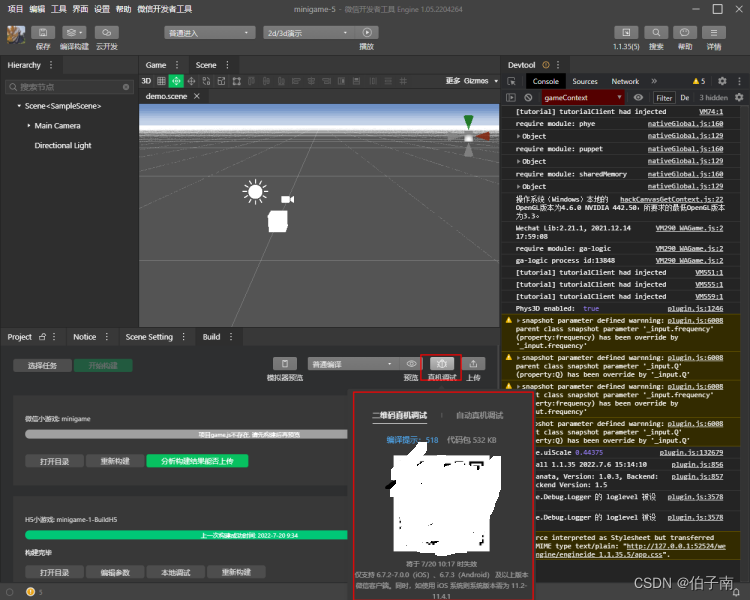Open the 编译构建 build icon dropdown
The width and height of the screenshot is (750, 600).
click(x=74, y=33)
